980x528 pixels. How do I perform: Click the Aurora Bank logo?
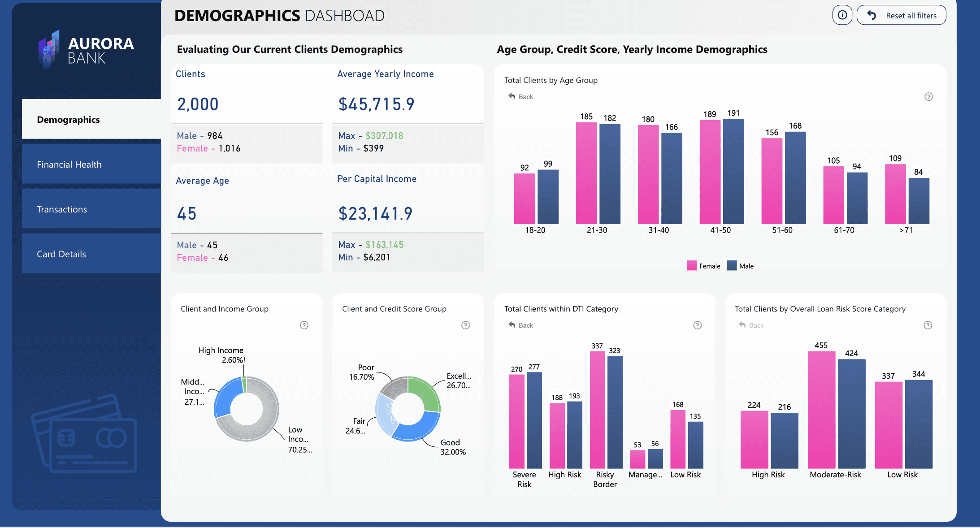[x=86, y=49]
